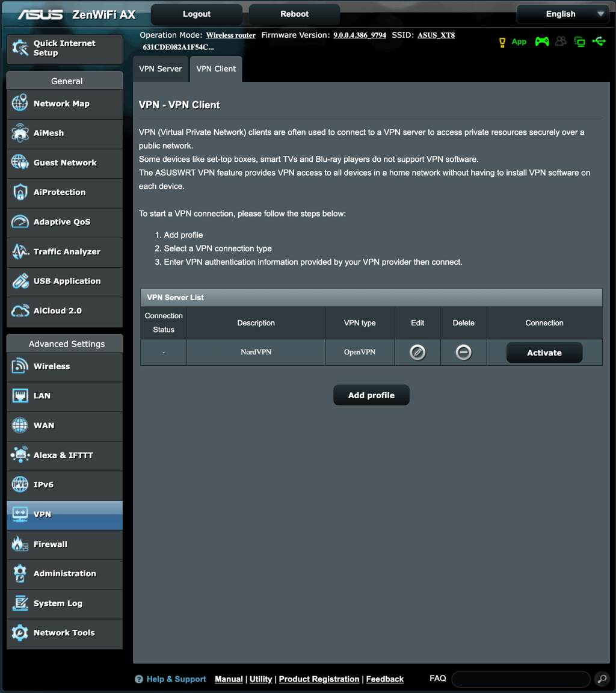Click the System Log notepad icon
The image size is (616, 693).
pyautogui.click(x=20, y=603)
